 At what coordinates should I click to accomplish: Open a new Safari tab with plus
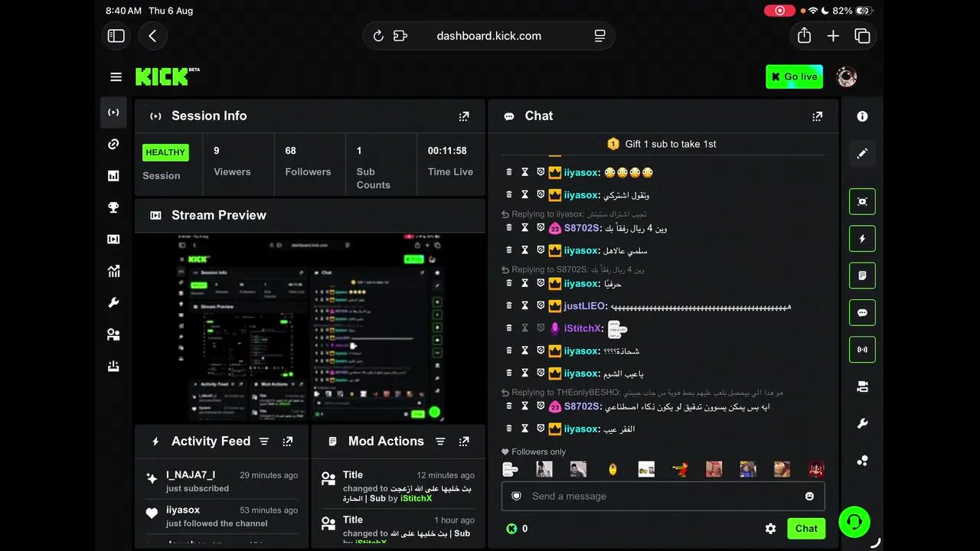tap(833, 36)
